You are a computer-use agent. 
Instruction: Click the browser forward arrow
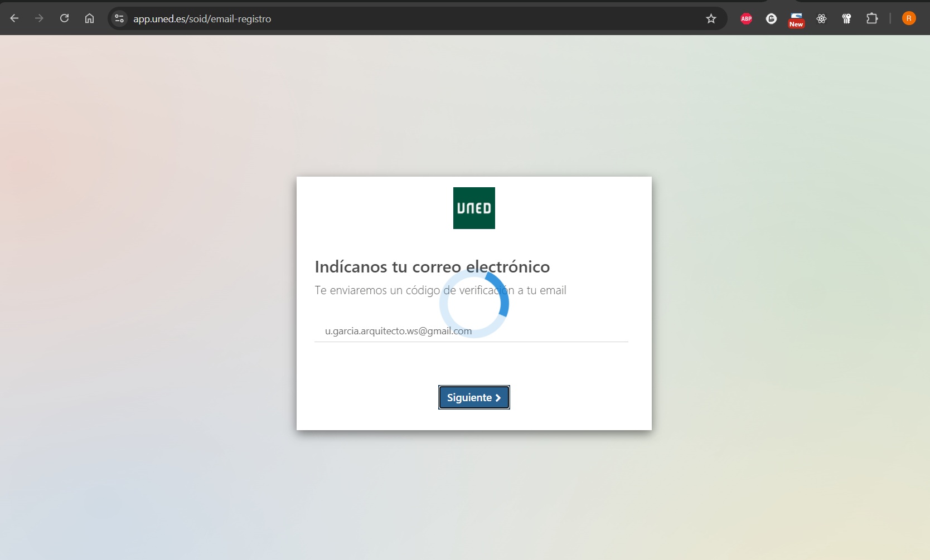(x=39, y=18)
